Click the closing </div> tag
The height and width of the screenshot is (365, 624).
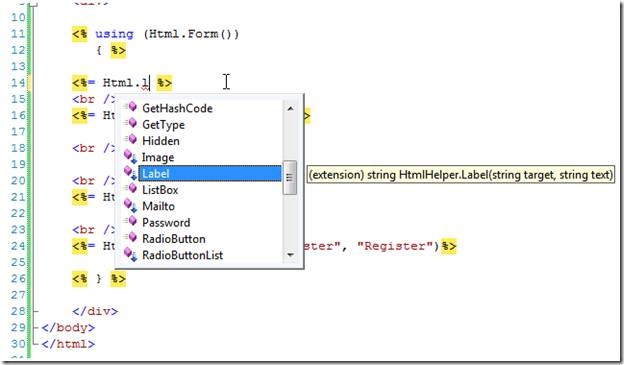click(x=95, y=311)
